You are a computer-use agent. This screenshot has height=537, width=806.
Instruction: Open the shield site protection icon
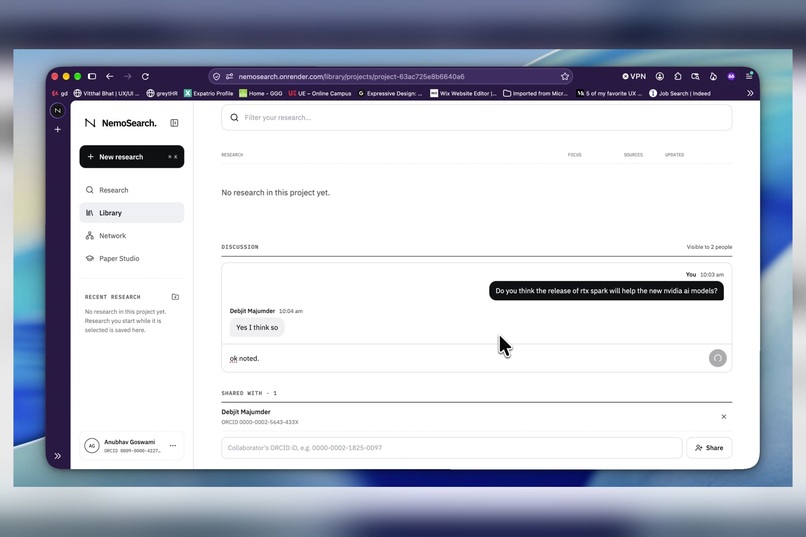point(216,76)
